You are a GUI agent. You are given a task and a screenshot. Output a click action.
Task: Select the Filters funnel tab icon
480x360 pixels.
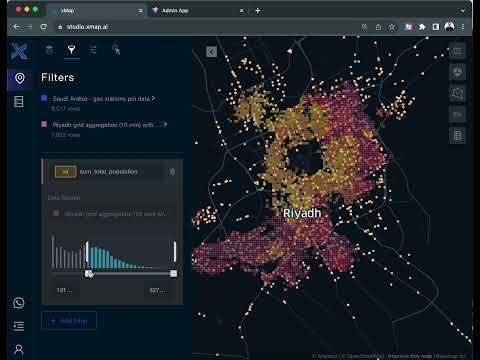(71, 50)
